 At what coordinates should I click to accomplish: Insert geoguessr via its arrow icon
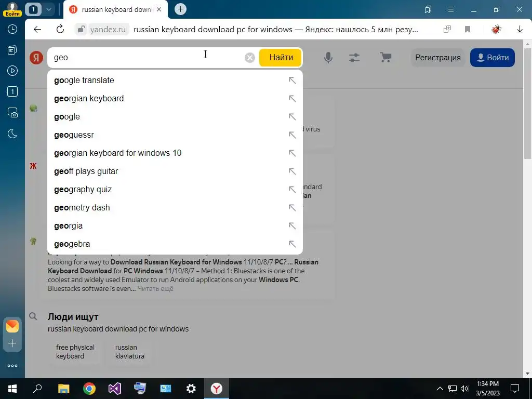[x=292, y=135]
